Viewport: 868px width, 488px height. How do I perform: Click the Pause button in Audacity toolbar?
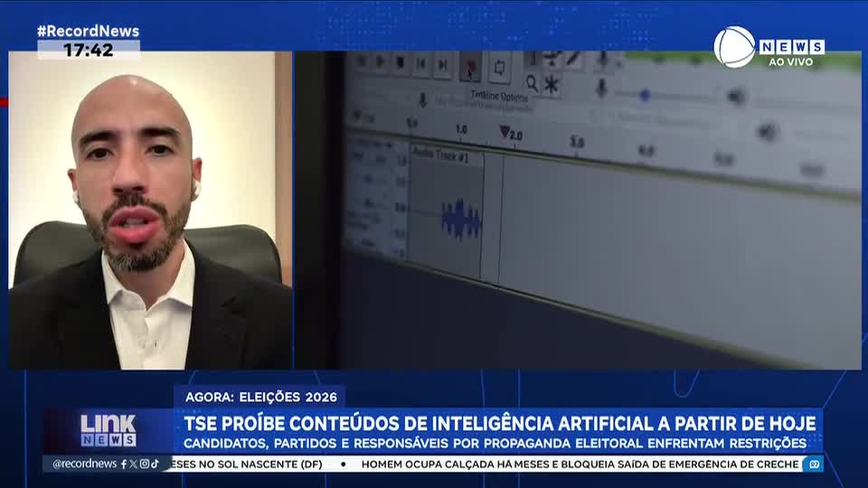pyautogui.click(x=361, y=61)
